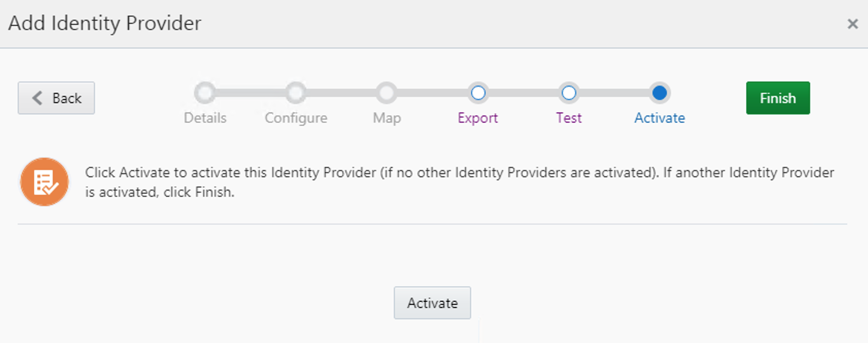Select the Map step circle
Screen dimensions: 868x343
pyautogui.click(x=387, y=93)
